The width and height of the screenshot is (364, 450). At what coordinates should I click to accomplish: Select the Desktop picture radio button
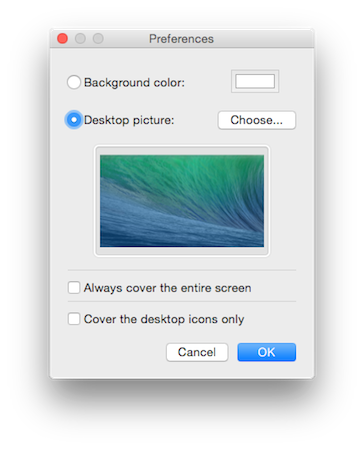74,120
